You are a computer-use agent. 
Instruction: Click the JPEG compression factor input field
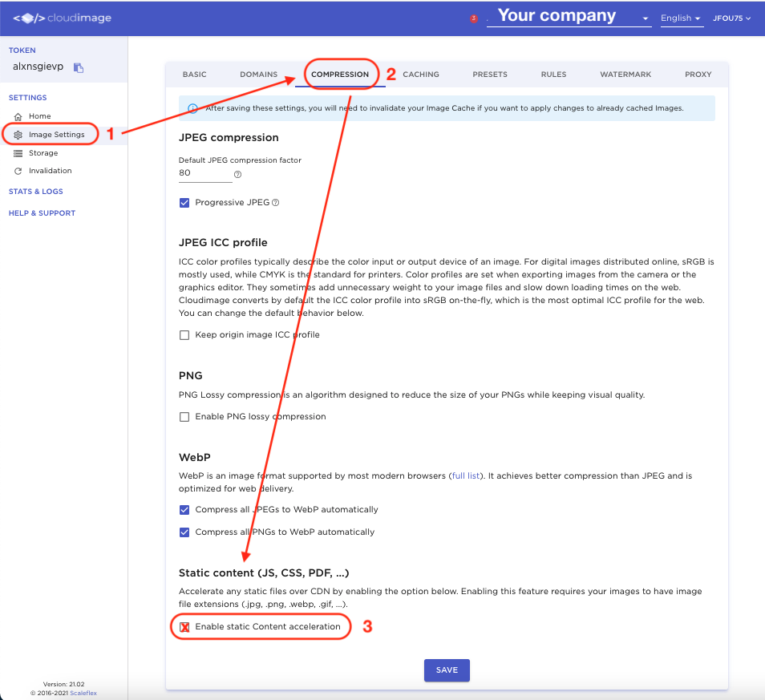[204, 173]
